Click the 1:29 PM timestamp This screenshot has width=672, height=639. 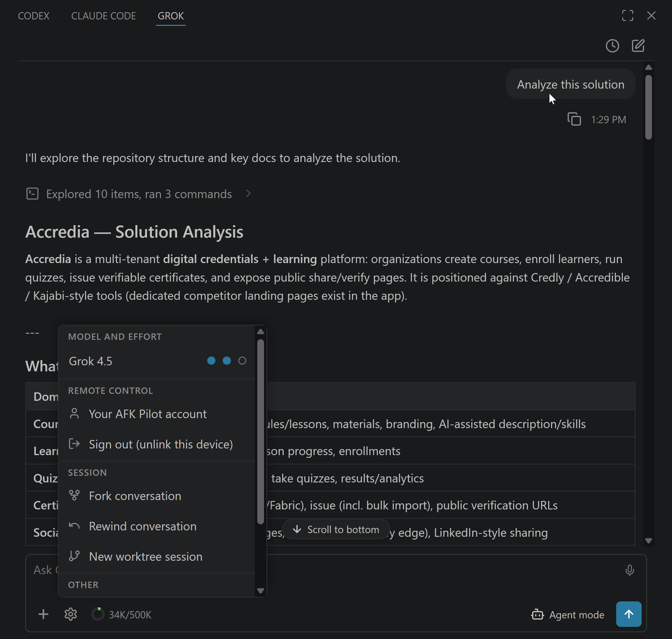(608, 120)
